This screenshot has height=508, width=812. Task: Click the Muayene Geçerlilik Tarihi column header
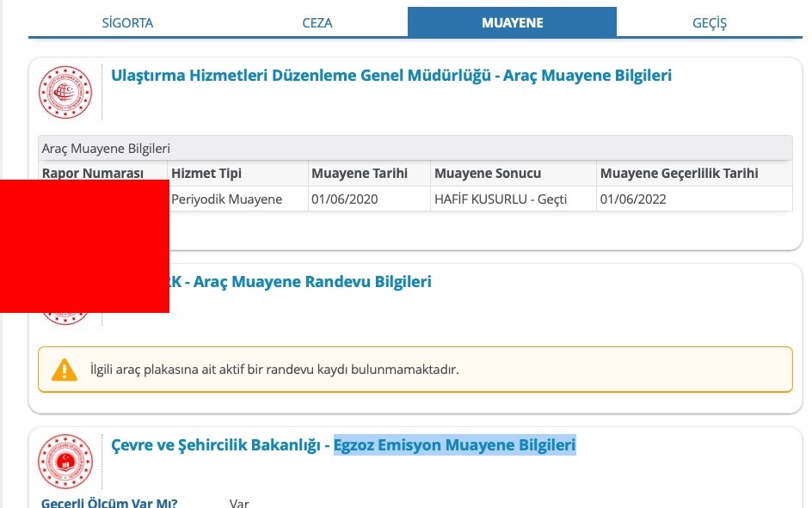(679, 174)
